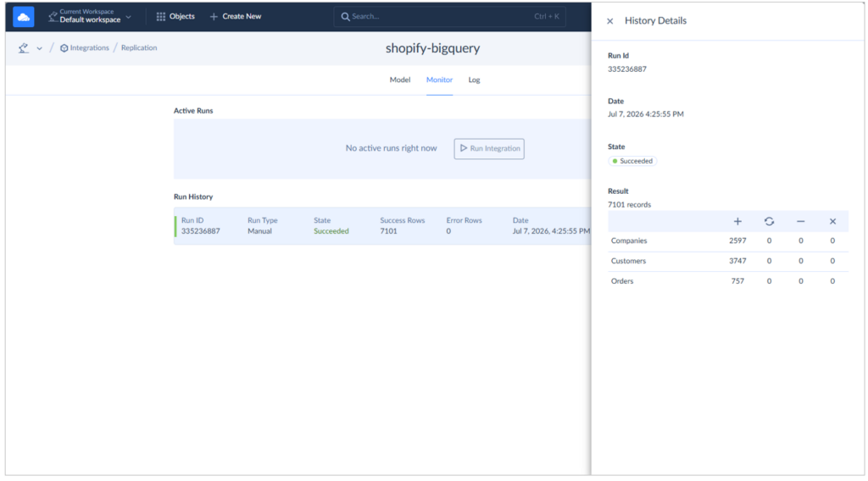
Task: Click the Integrations cube icon
Action: point(64,48)
